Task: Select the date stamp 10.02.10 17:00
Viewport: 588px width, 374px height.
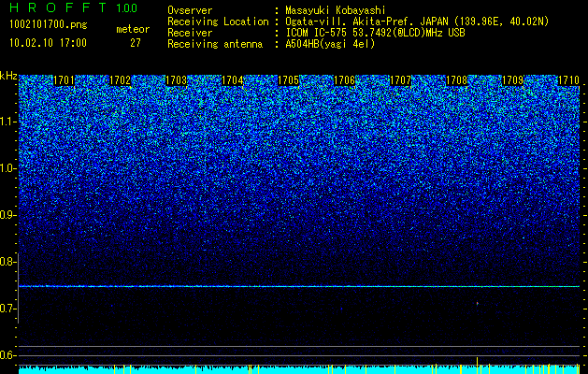Action: coord(48,43)
